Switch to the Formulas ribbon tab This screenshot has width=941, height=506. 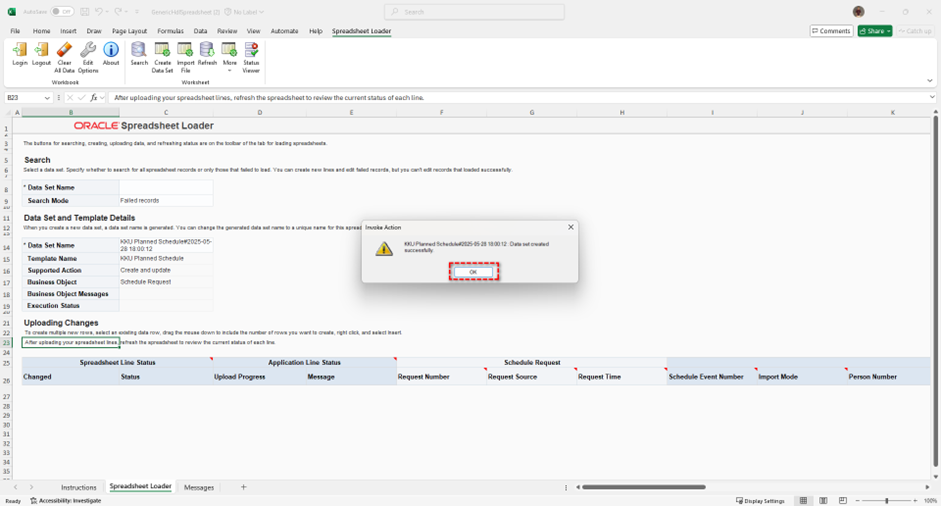(170, 31)
